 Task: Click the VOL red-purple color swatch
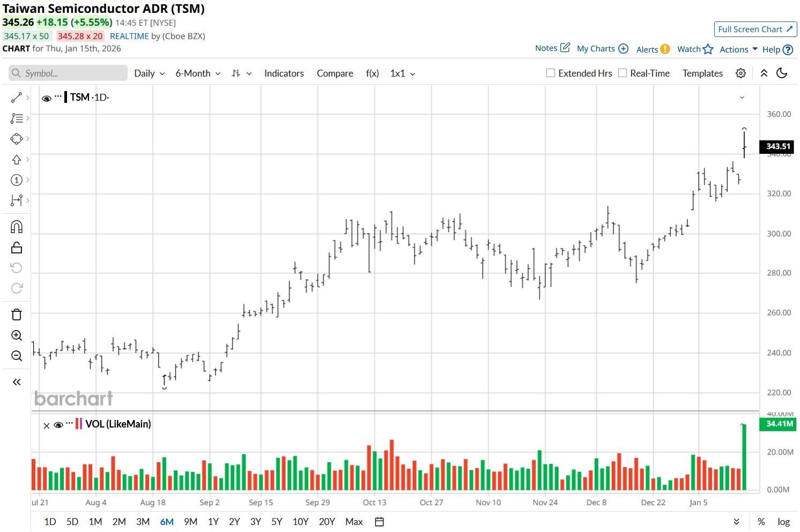[x=79, y=424]
